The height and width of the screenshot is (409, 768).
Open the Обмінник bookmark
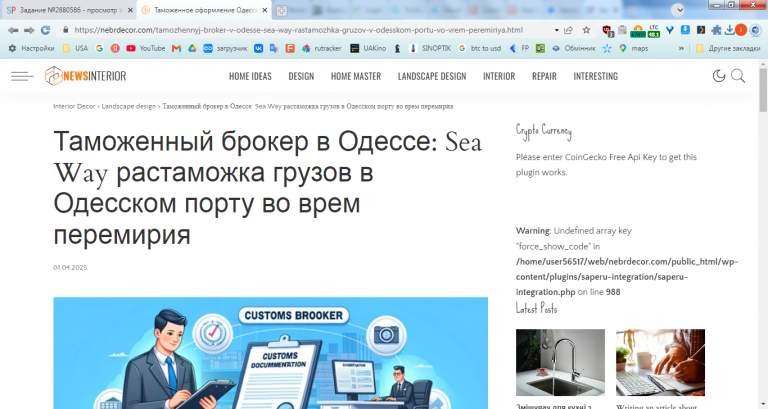(x=573, y=48)
